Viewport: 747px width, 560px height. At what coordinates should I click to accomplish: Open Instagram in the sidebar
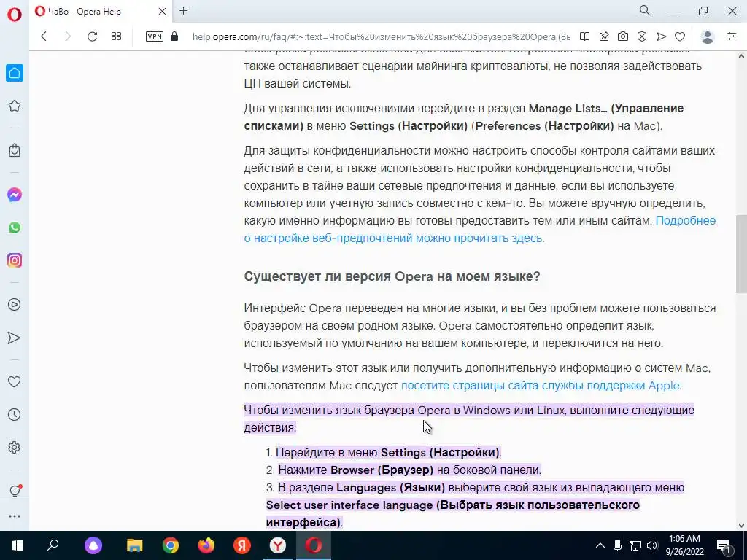[15, 260]
